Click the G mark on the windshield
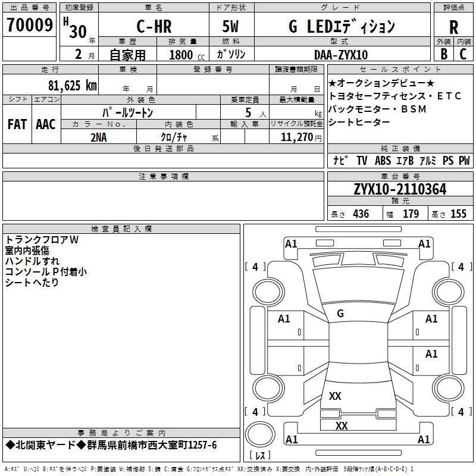Screen dimensions: 476x476 [340, 314]
